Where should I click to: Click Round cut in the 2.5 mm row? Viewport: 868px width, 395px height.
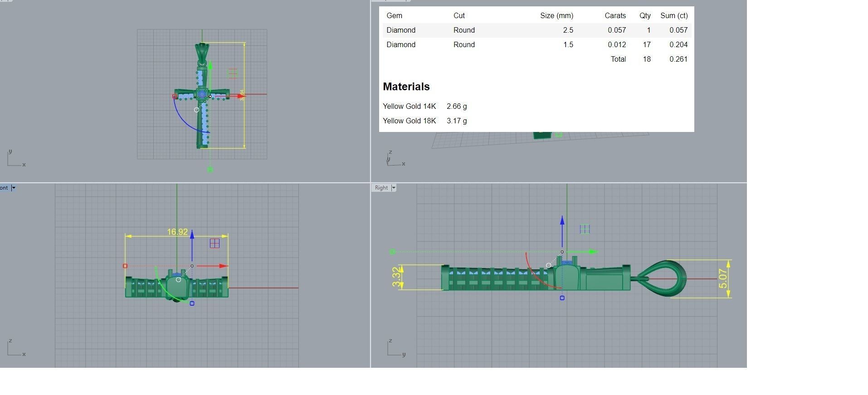coord(464,30)
